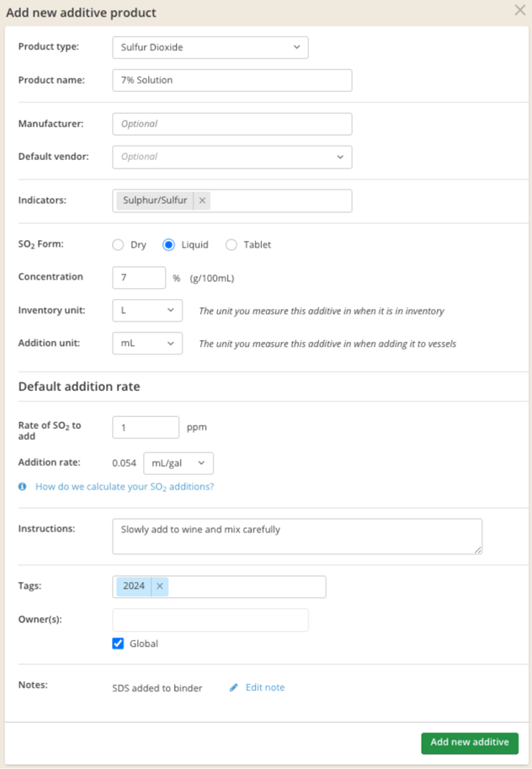The width and height of the screenshot is (532, 769).
Task: Open the Inventory unit dropdown
Action: 147,311
